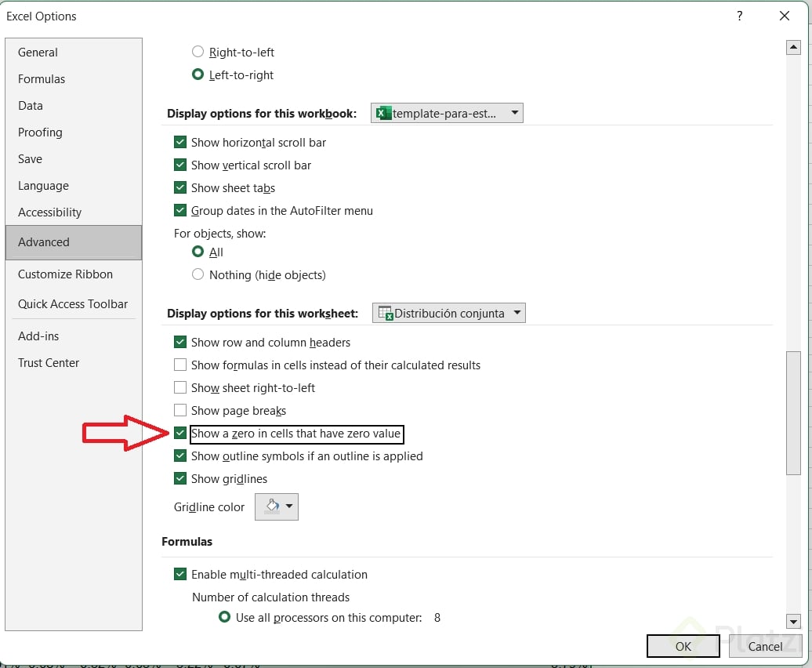Click 'For objects, show:' label

coord(220,234)
